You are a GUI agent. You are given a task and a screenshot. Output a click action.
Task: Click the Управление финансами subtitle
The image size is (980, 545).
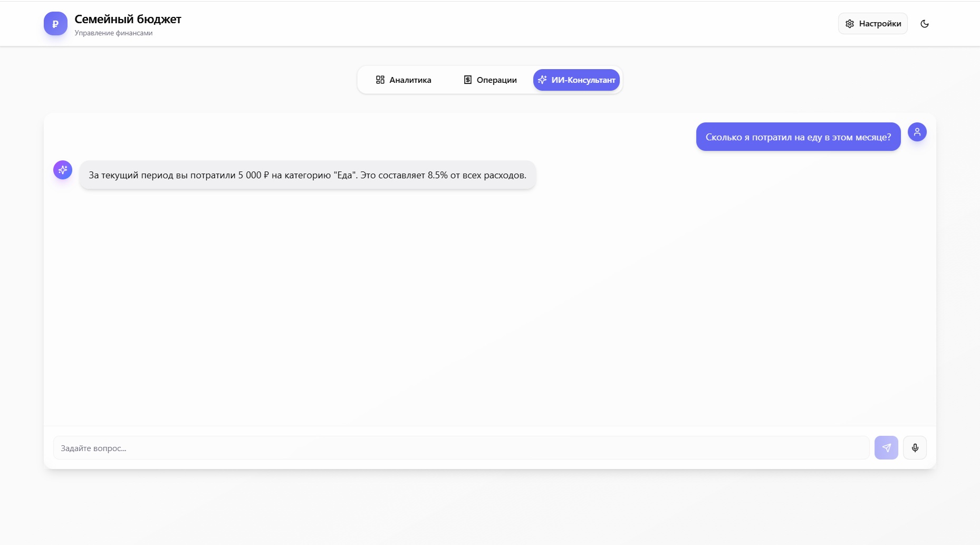coord(113,33)
